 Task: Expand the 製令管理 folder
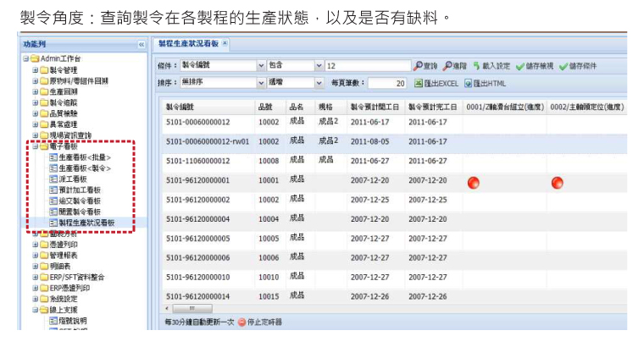(x=36, y=69)
